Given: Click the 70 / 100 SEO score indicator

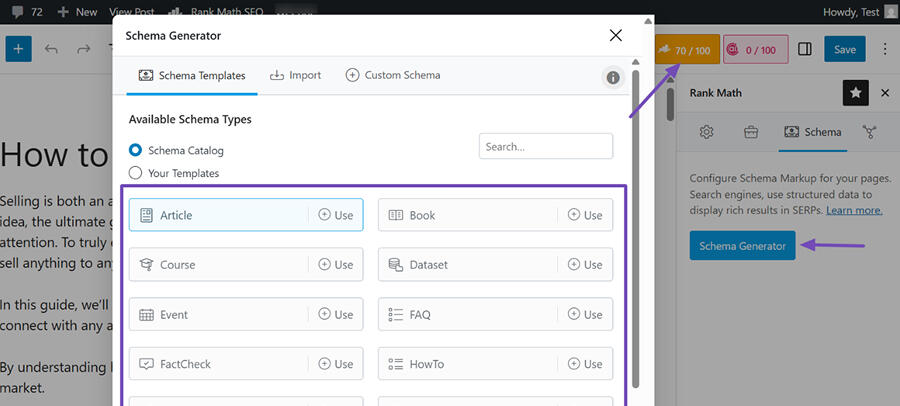Looking at the screenshot, I should (685, 49).
